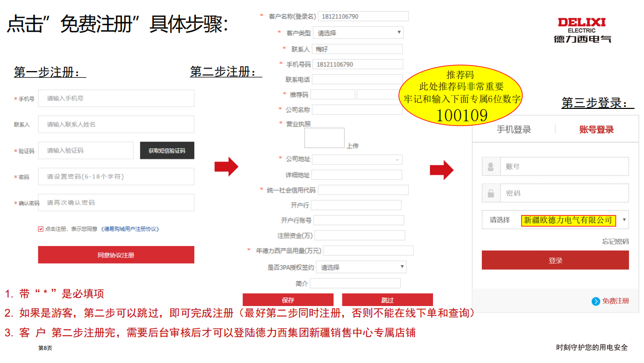
Task: Click the lock icon in password field
Action: [x=491, y=193]
